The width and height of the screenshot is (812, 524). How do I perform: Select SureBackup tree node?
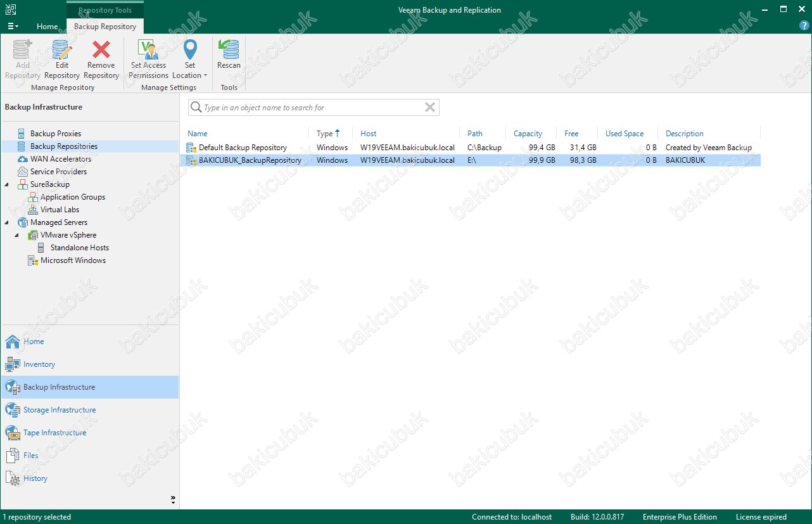(50, 184)
